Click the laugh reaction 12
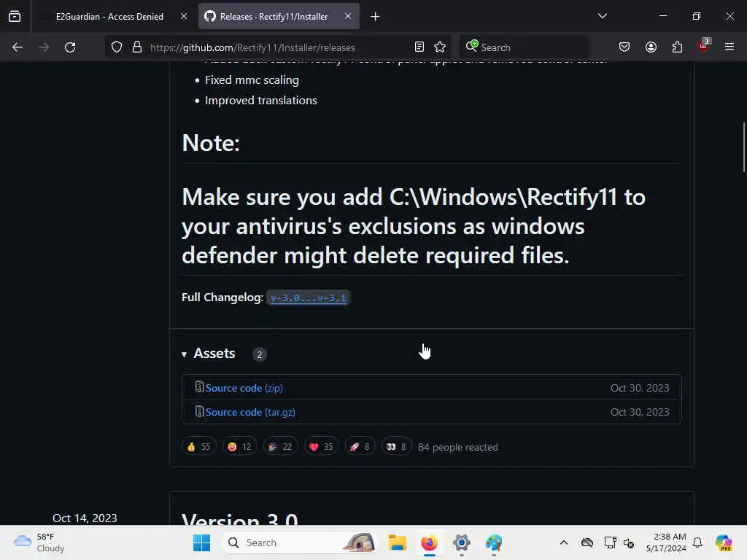The image size is (747, 560). [x=239, y=447]
